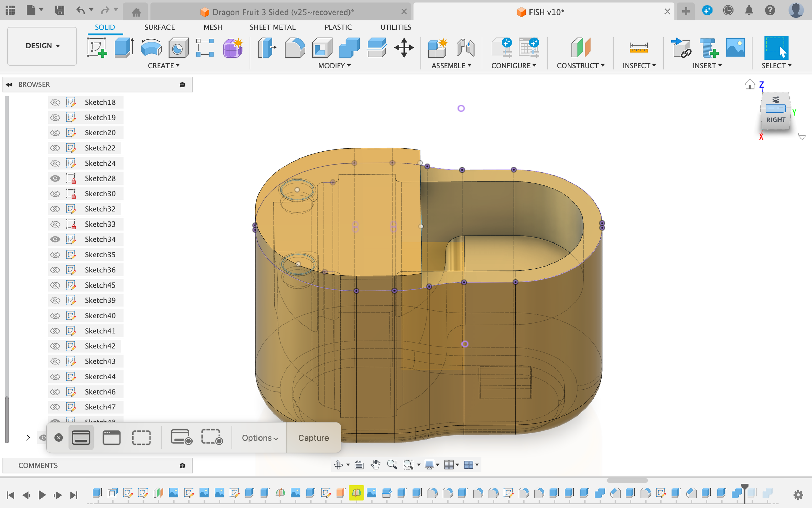
Task: Toggle visibility of Sketch34
Action: 55,239
